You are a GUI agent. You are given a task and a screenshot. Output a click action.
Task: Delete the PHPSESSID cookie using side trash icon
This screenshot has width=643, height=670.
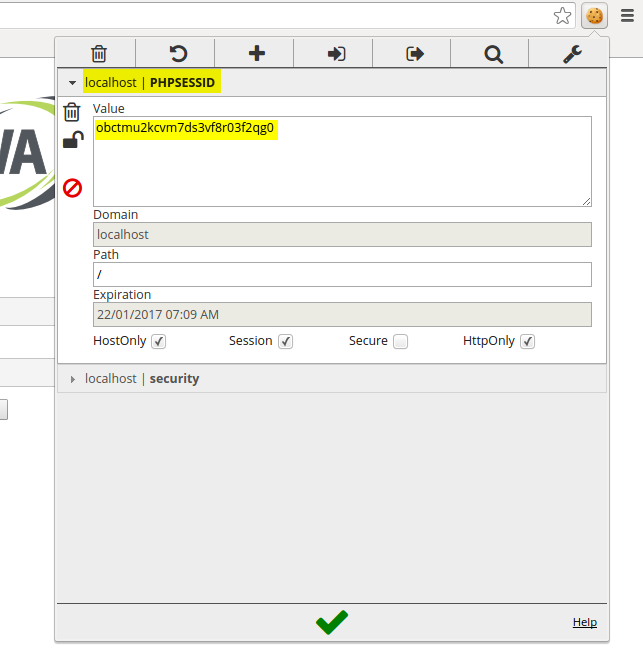[72, 112]
